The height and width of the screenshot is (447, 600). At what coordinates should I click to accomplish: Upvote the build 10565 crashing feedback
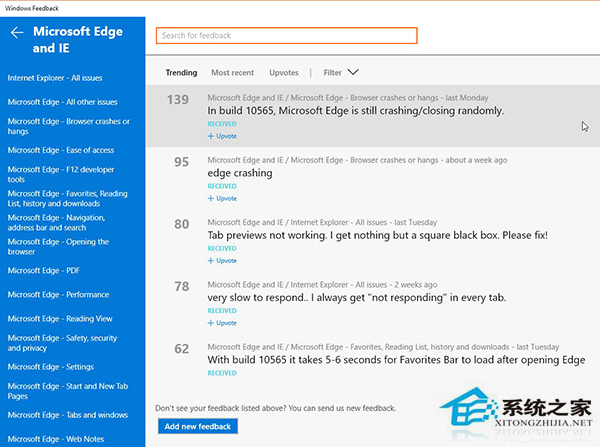tap(222, 136)
